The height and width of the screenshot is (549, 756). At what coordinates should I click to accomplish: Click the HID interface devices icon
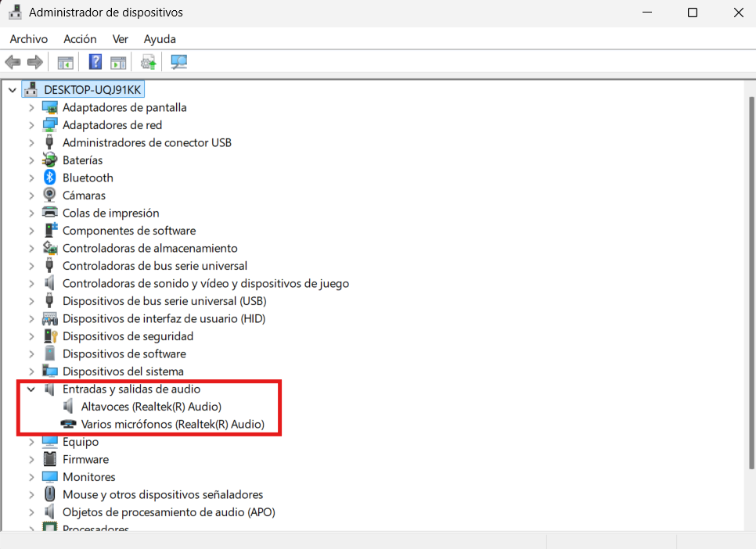coord(49,318)
